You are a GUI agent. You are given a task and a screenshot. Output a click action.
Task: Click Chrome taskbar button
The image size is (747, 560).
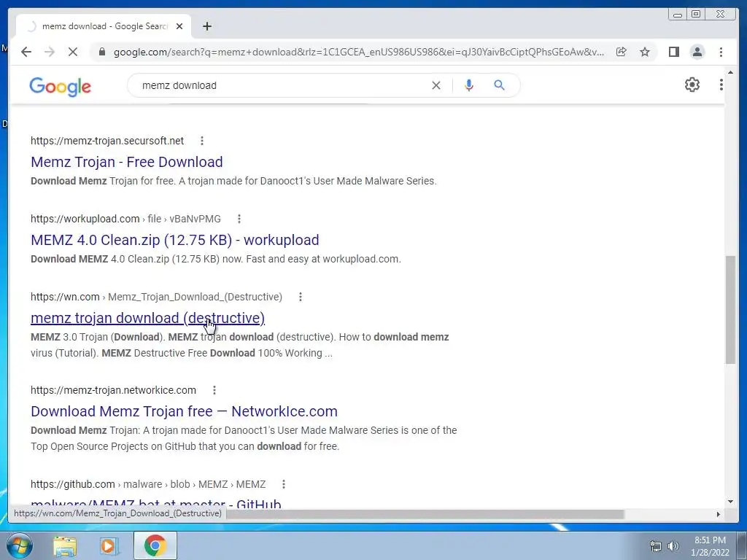pos(155,545)
